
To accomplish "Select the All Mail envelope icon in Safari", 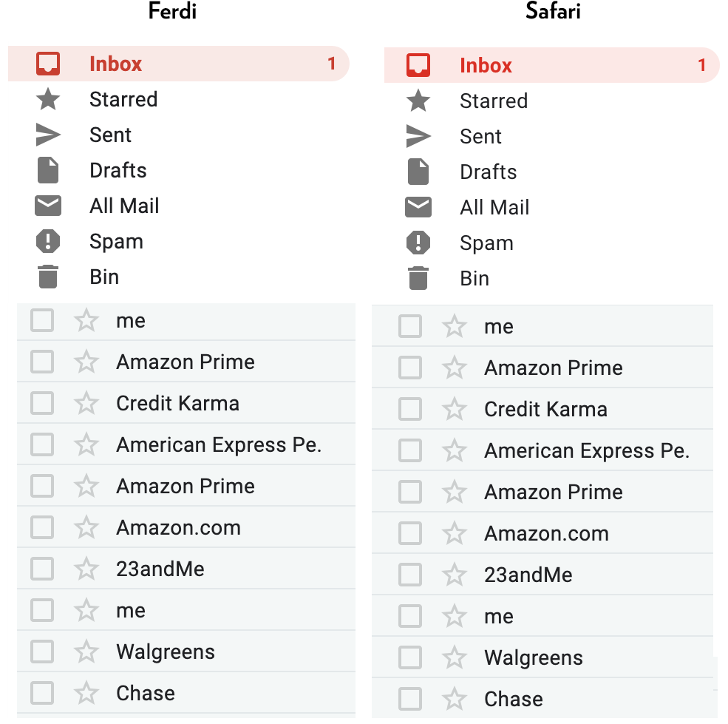I will 418,207.
